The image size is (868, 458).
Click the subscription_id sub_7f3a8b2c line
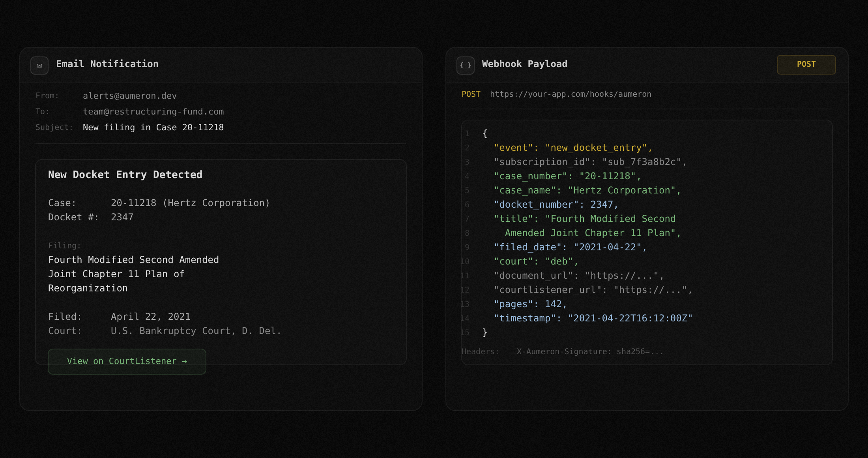coord(590,162)
